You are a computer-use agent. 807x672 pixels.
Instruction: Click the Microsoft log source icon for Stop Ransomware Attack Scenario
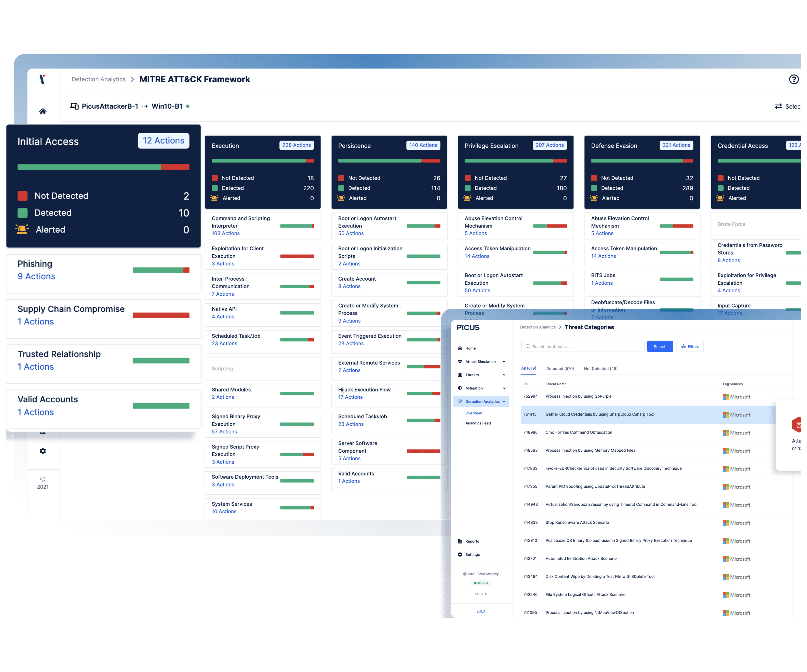pos(725,523)
